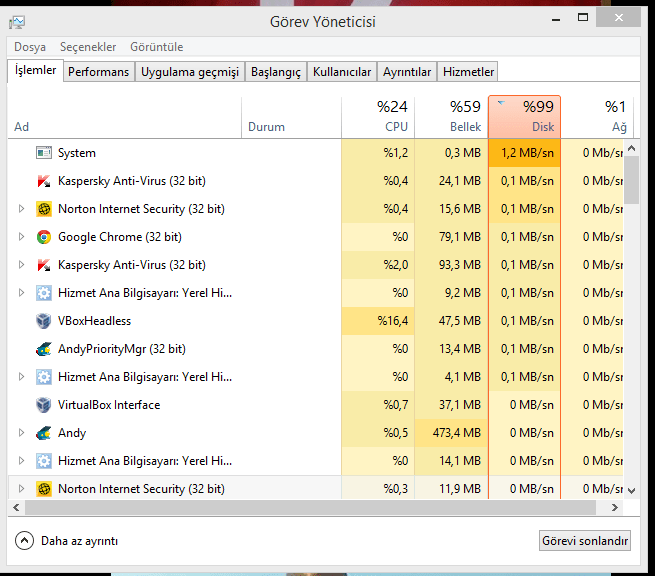The width and height of the screenshot is (655, 576).
Task: Click the vertical scrollbar thumb
Action: tap(632, 180)
